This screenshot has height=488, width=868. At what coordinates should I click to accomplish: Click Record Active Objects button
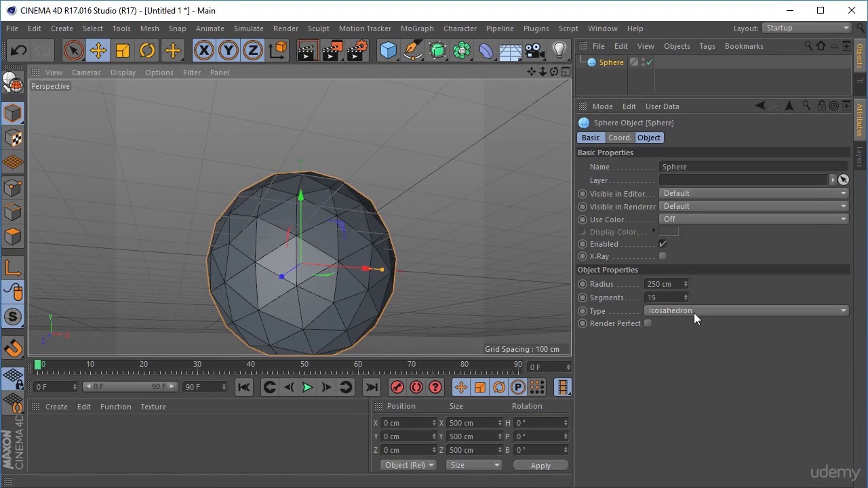pyautogui.click(x=397, y=387)
